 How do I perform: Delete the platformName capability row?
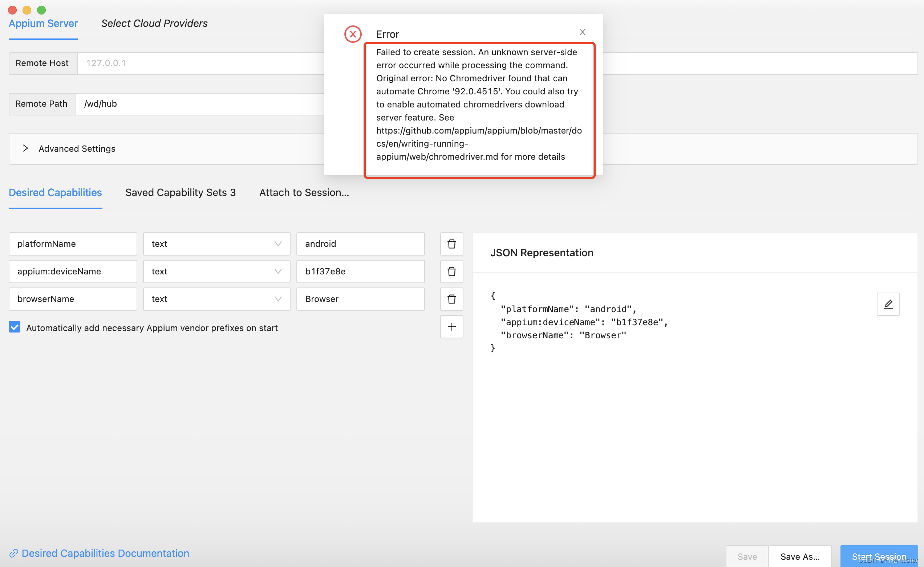[451, 244]
